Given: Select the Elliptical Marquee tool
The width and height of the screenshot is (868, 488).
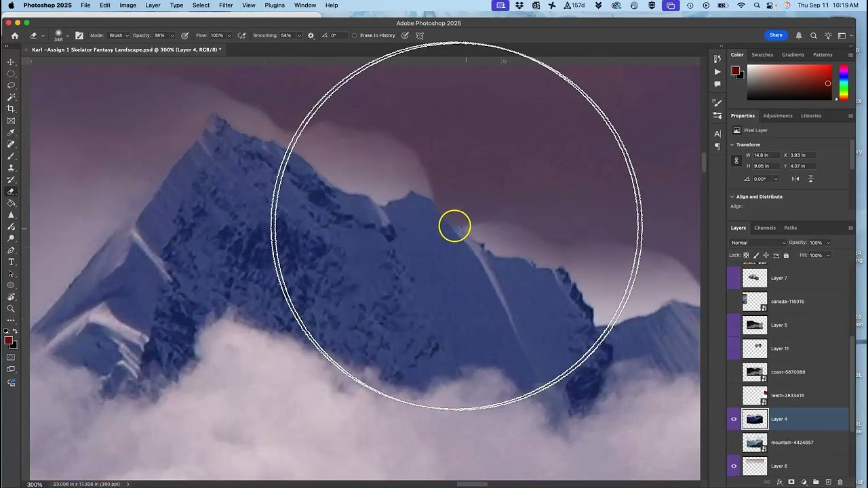Looking at the screenshot, I should [11, 74].
